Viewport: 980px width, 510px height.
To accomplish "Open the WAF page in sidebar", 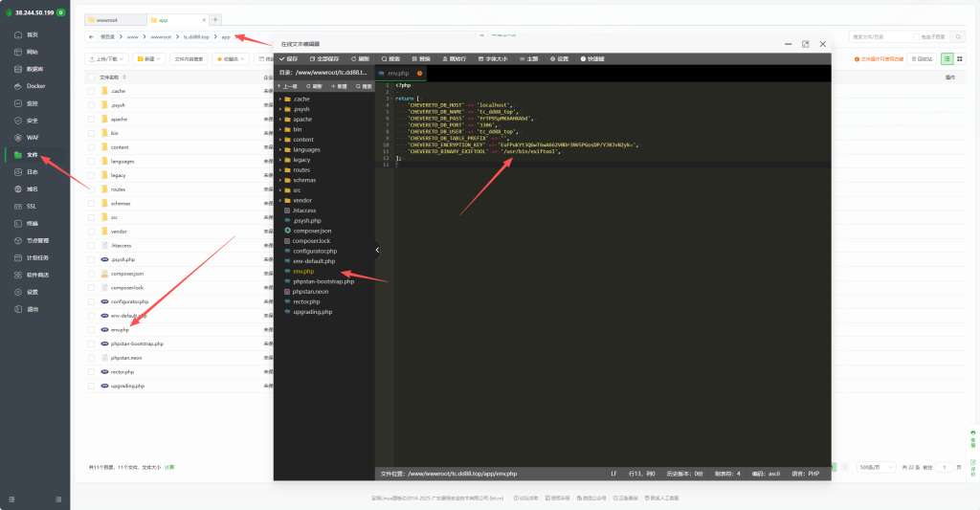I will click(33, 138).
